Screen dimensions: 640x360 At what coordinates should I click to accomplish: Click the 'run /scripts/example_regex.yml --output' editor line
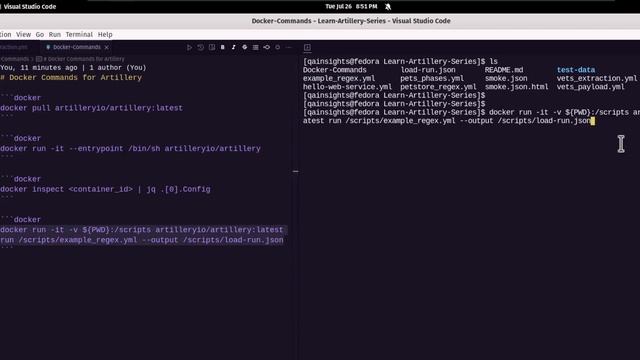pyautogui.click(x=142, y=240)
